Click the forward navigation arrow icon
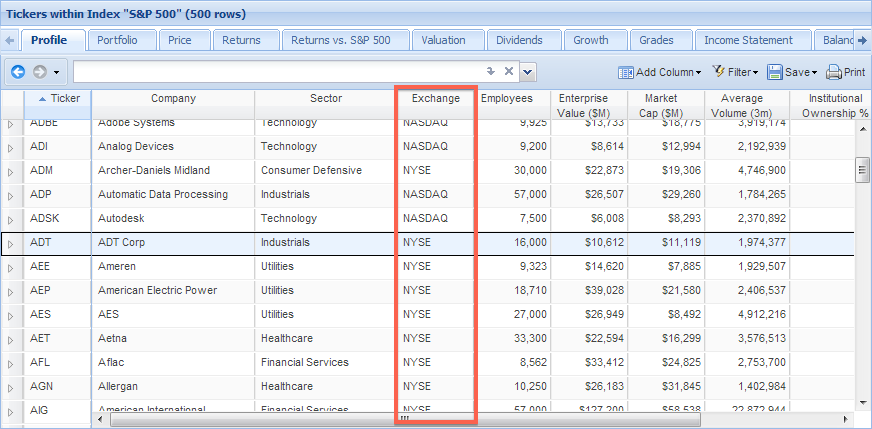Image resolution: width=872 pixels, height=429 pixels. [39, 72]
